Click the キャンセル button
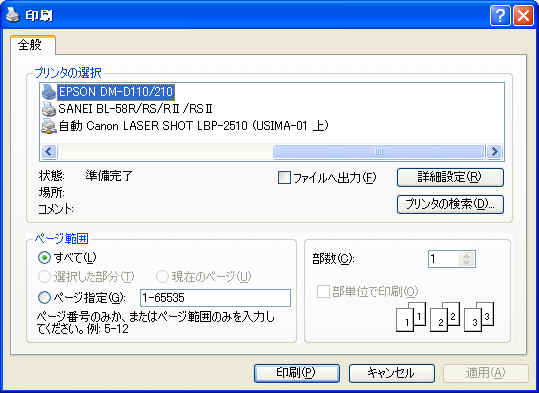 (392, 373)
